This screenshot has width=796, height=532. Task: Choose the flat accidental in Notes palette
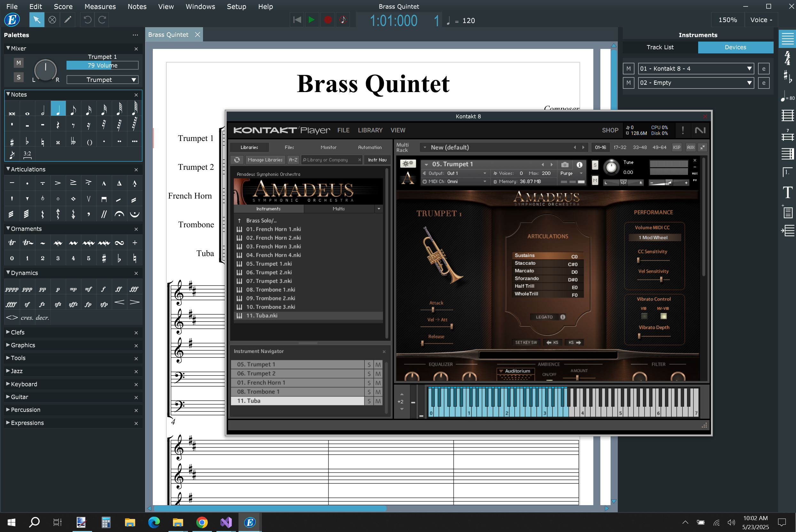tap(27, 142)
